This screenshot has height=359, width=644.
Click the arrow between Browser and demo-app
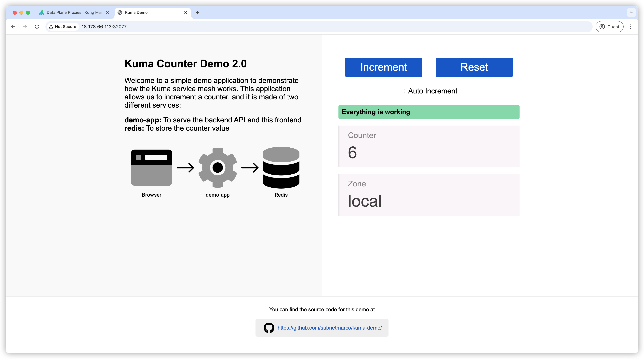pyautogui.click(x=185, y=167)
